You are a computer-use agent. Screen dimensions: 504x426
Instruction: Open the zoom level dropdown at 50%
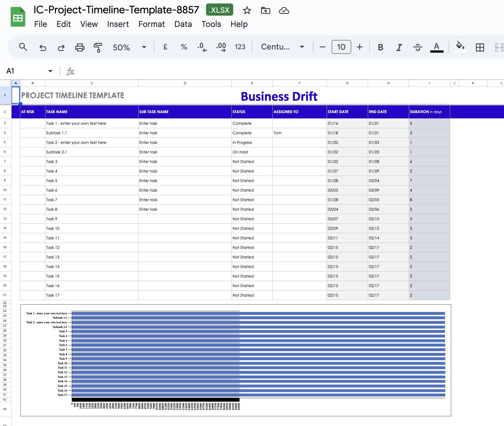[x=129, y=47]
